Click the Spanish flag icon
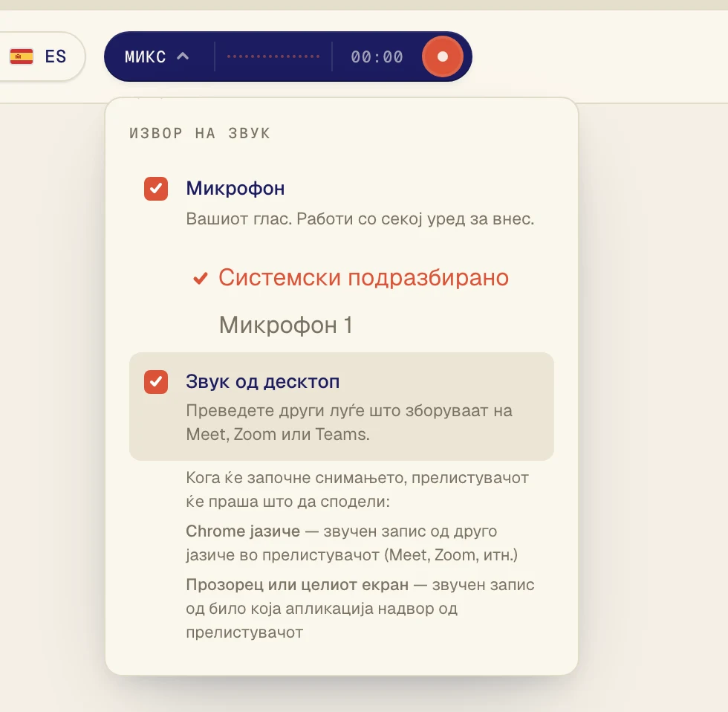 (x=22, y=56)
